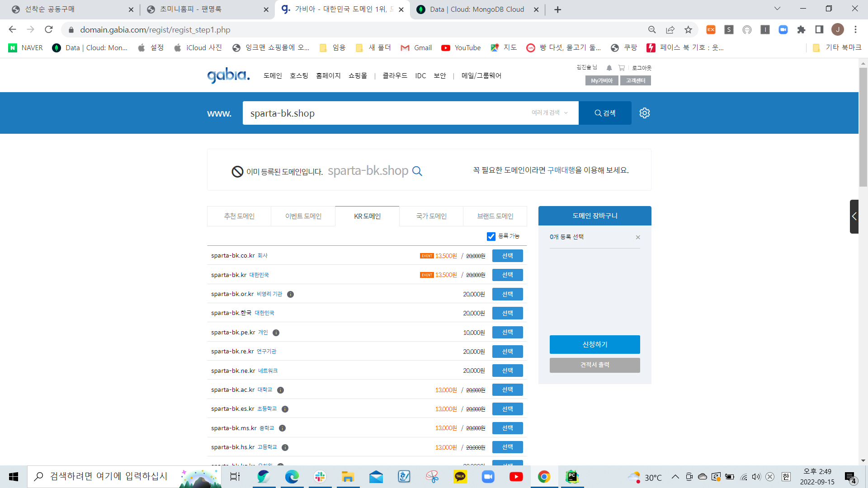
Task: Show info icon for sparta-bk.hs.kr
Action: tap(285, 448)
